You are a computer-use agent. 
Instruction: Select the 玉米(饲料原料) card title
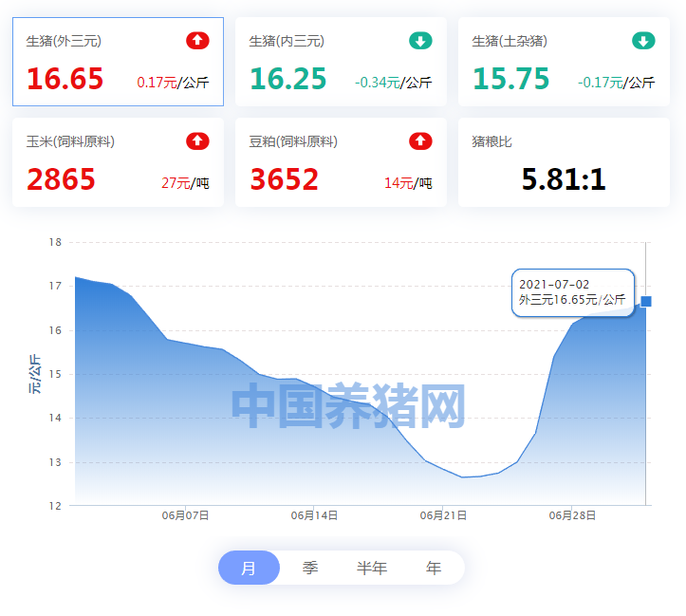70,141
